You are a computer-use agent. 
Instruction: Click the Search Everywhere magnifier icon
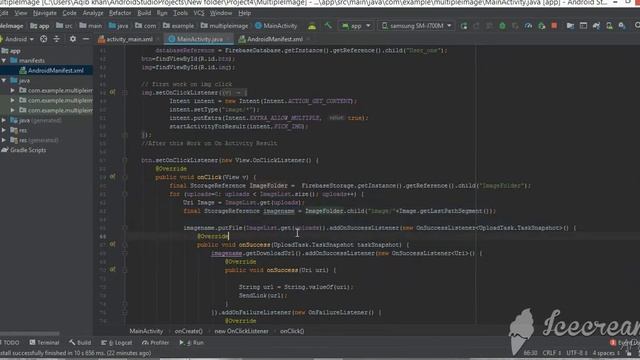coord(637,26)
